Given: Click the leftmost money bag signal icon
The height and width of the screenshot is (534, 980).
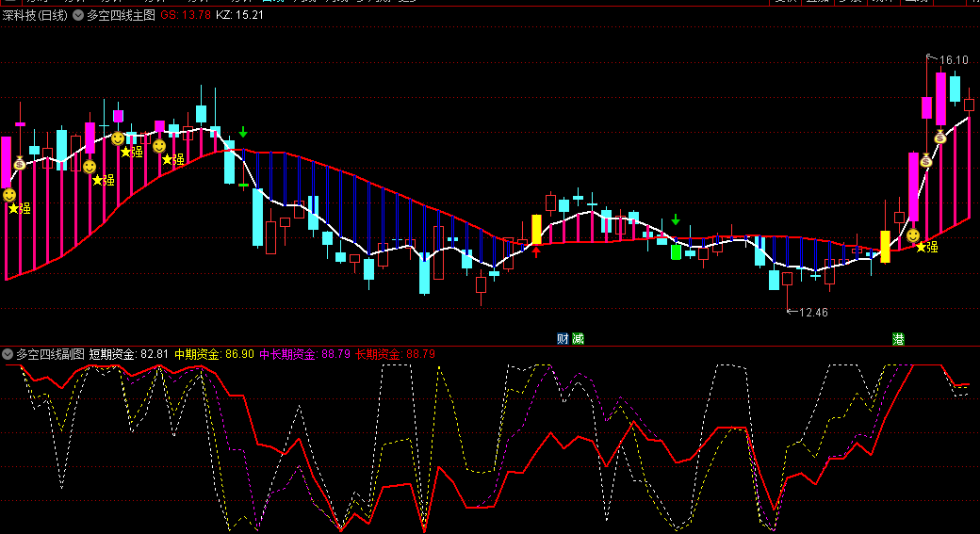Looking at the screenshot, I should (20, 161).
